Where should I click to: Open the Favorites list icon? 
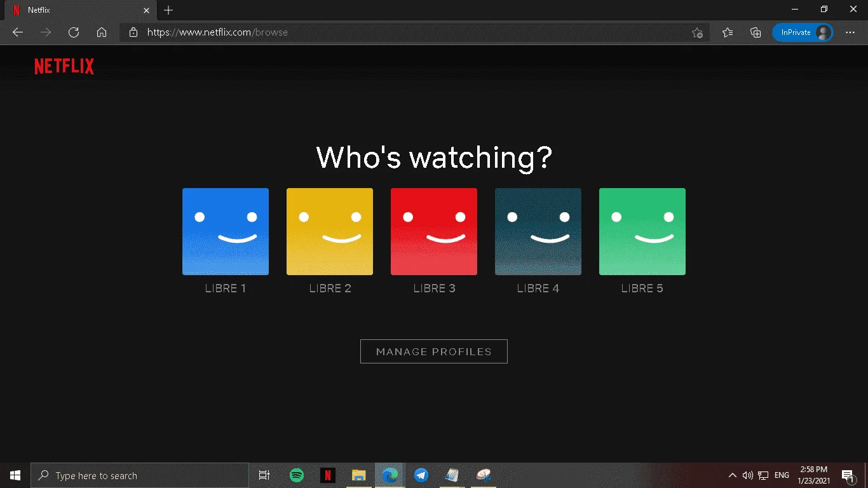point(728,32)
